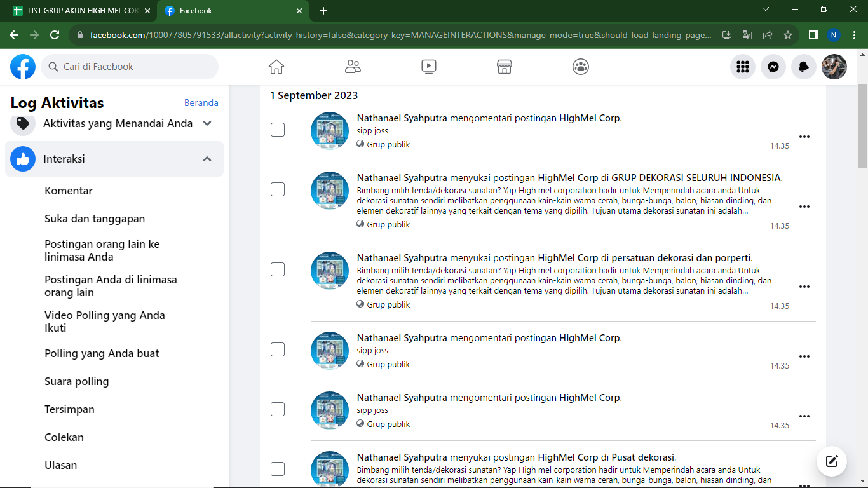Click the install app icon in address bar
This screenshot has height=488, width=868.
point(728,35)
